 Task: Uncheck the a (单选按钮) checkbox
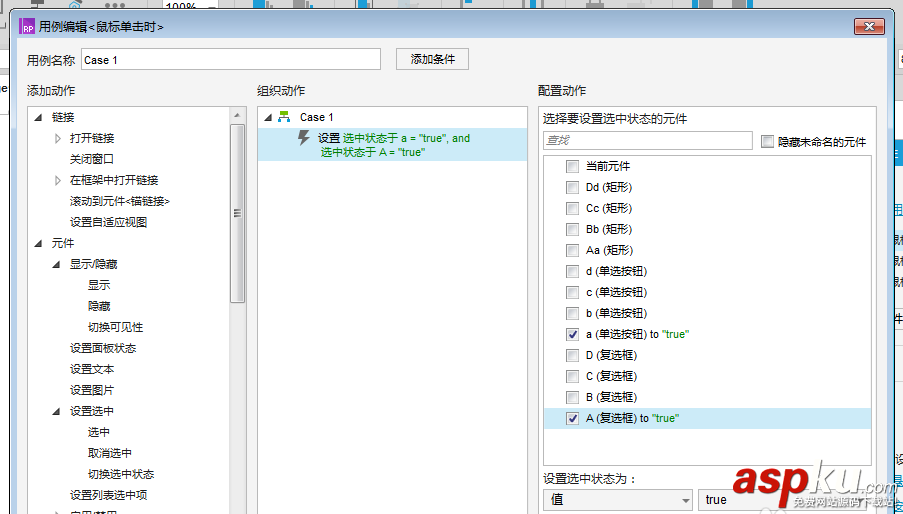click(x=572, y=334)
